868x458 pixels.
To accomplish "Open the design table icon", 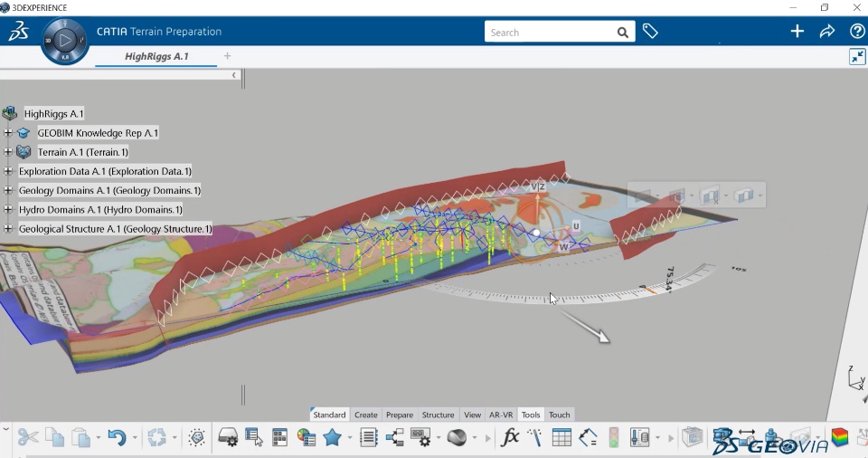I will [x=561, y=437].
